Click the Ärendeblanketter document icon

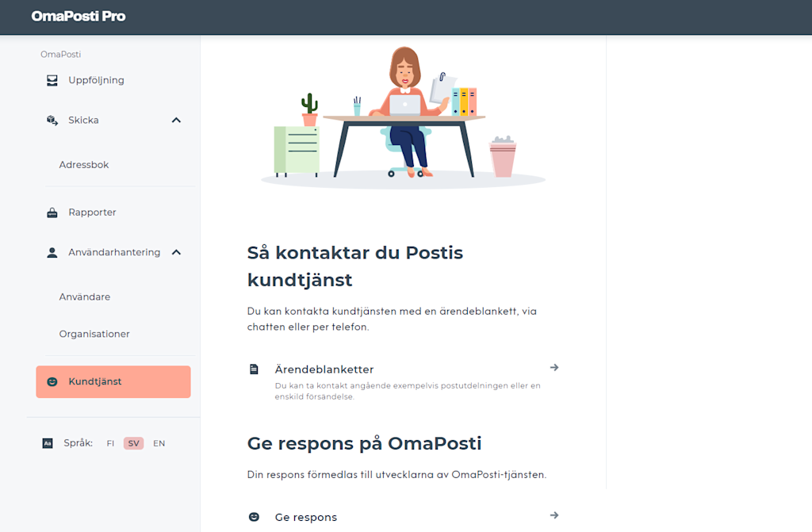254,369
